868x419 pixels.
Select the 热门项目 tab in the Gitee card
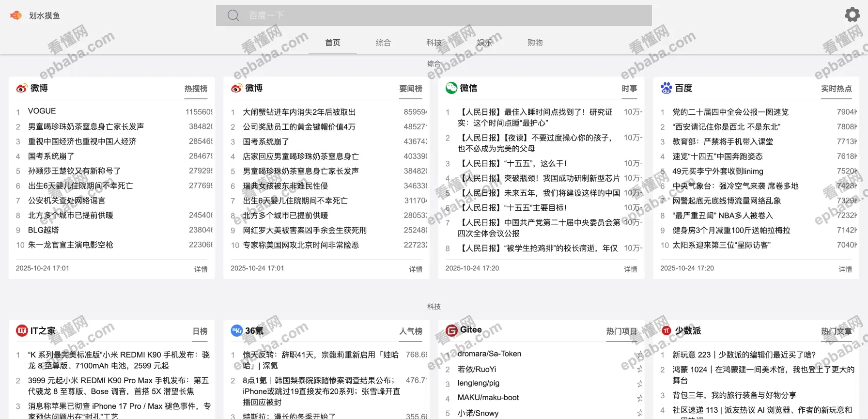point(621,331)
